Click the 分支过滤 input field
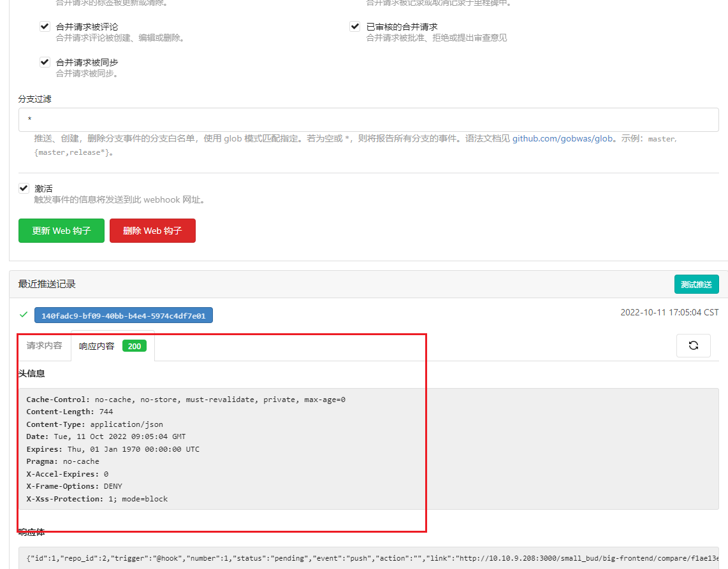The width and height of the screenshot is (728, 569). pos(368,120)
